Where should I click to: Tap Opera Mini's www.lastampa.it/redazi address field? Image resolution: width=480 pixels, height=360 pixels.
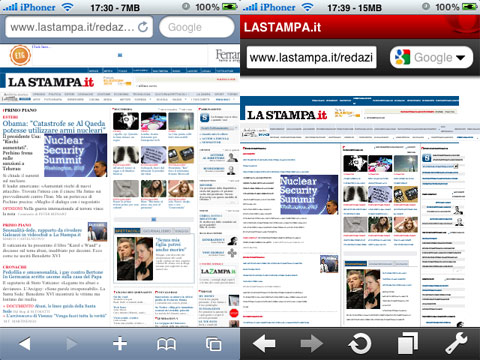pyautogui.click(x=312, y=57)
